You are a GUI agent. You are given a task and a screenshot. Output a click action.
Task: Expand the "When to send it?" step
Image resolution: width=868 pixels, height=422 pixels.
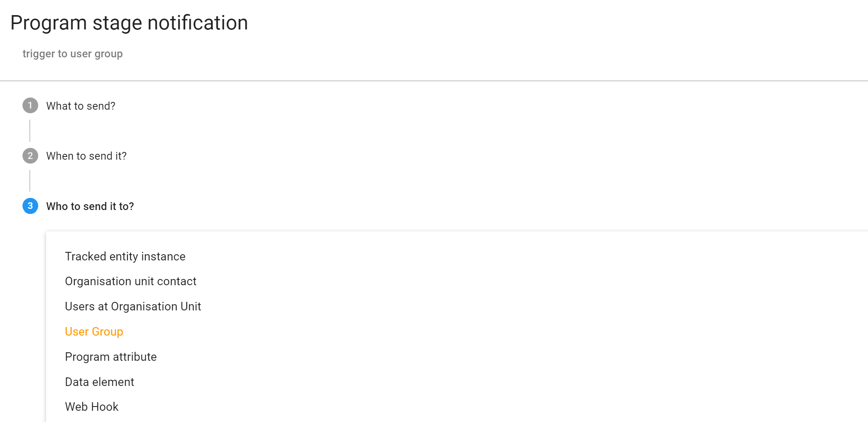[x=86, y=156]
